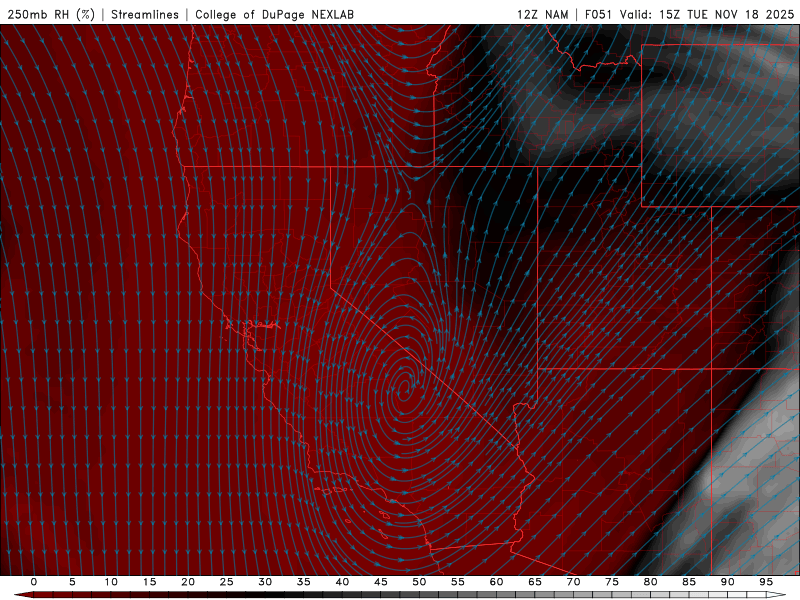This screenshot has width=800, height=600.
Task: Click the 50 label on the color scale
Action: (x=419, y=582)
